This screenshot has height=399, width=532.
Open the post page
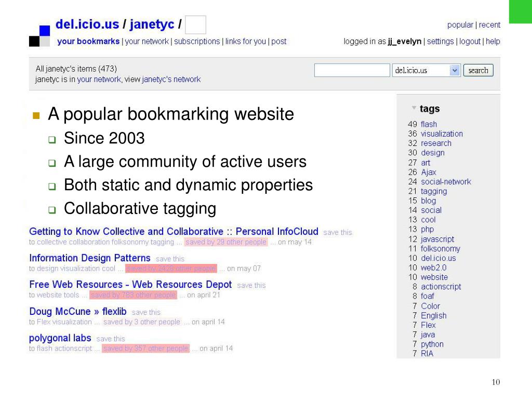278,42
